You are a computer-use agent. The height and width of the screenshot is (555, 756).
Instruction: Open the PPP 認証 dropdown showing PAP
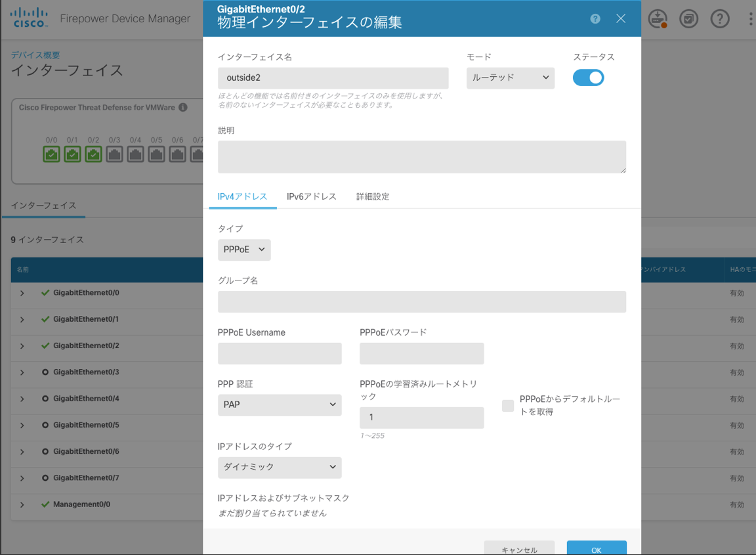(280, 405)
